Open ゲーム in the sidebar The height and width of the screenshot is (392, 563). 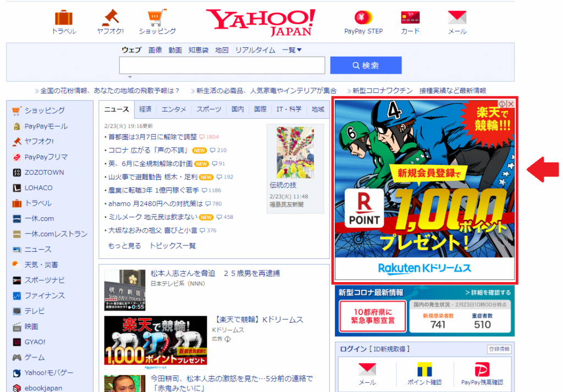pyautogui.click(x=35, y=357)
